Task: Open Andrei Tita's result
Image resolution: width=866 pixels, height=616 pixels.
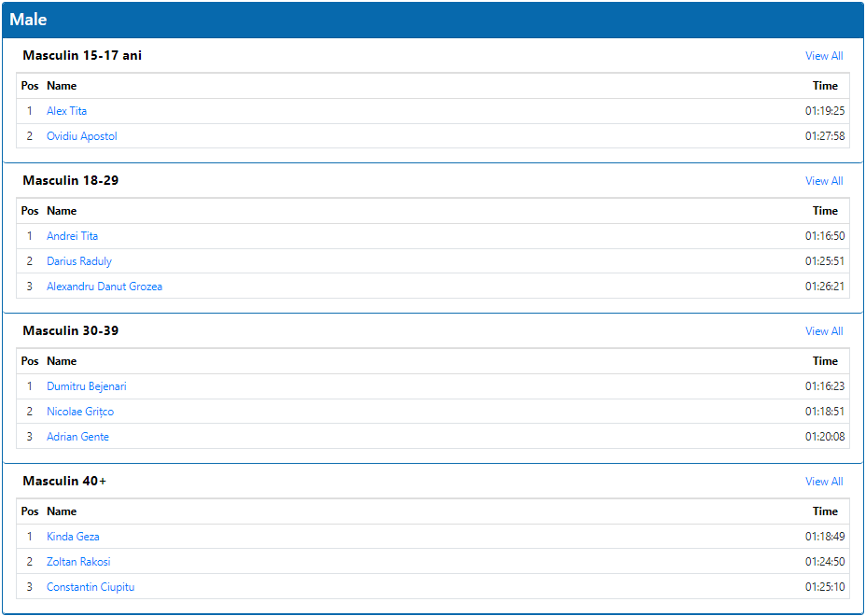Action: pos(73,236)
